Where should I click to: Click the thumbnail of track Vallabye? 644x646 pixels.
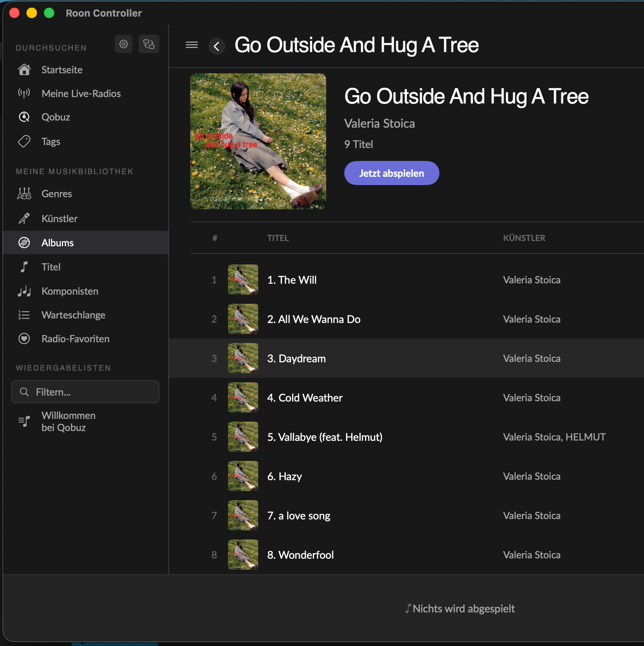[243, 437]
